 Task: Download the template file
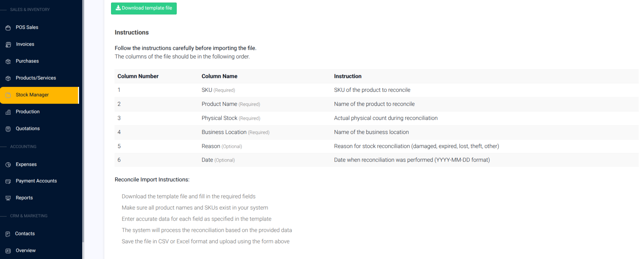coord(144,8)
